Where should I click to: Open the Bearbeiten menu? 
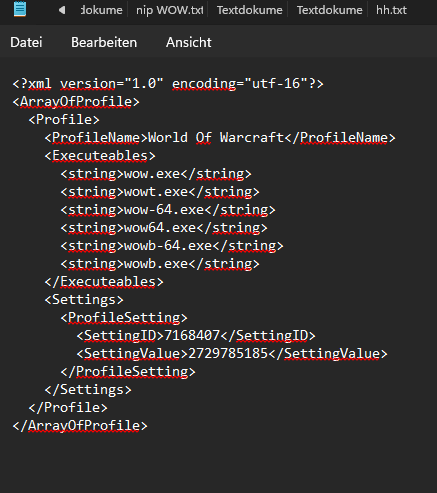pos(104,42)
